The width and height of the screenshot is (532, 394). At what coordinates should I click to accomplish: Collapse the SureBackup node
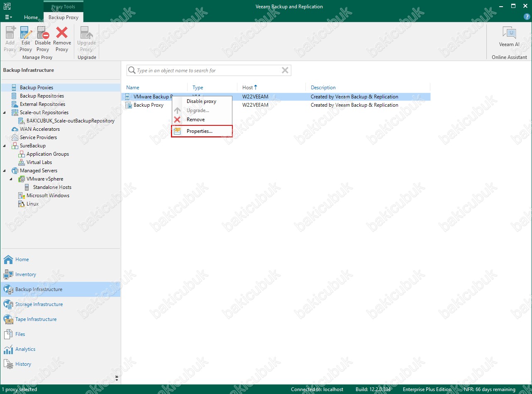(x=5, y=146)
